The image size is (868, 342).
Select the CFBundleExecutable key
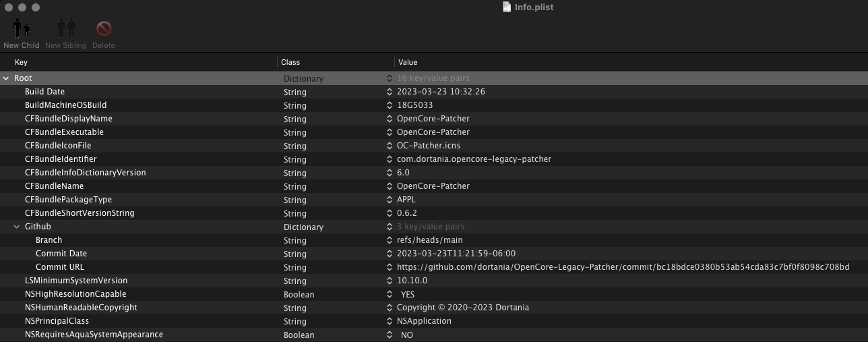tap(64, 132)
